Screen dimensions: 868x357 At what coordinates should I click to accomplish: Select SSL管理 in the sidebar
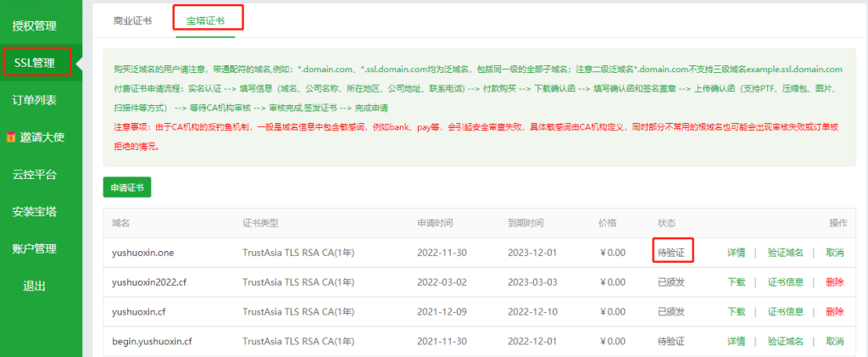[x=35, y=63]
